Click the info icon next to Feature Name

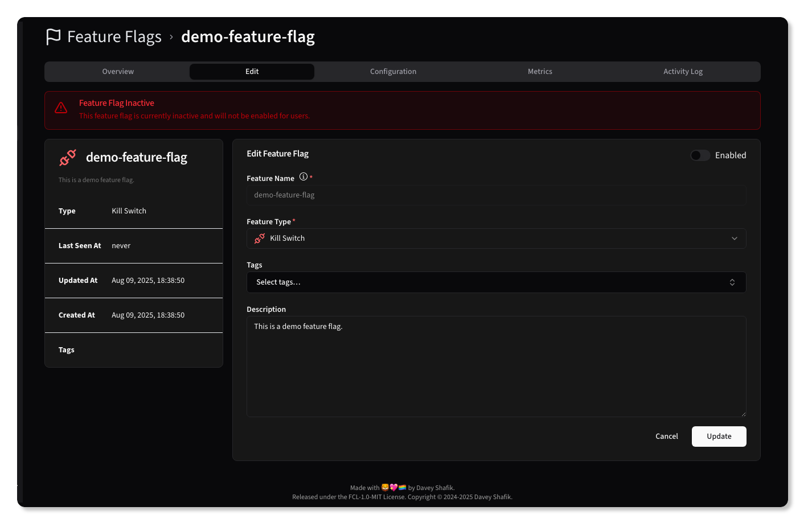click(304, 176)
